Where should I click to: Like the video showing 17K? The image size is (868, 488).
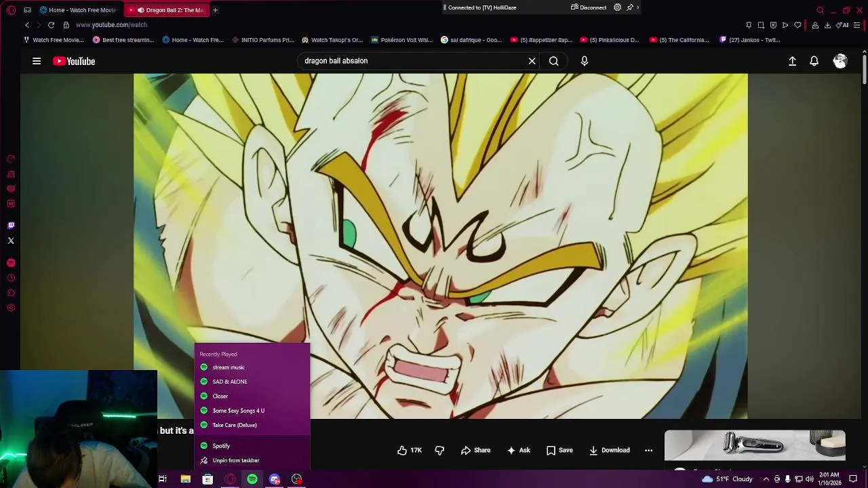point(410,450)
